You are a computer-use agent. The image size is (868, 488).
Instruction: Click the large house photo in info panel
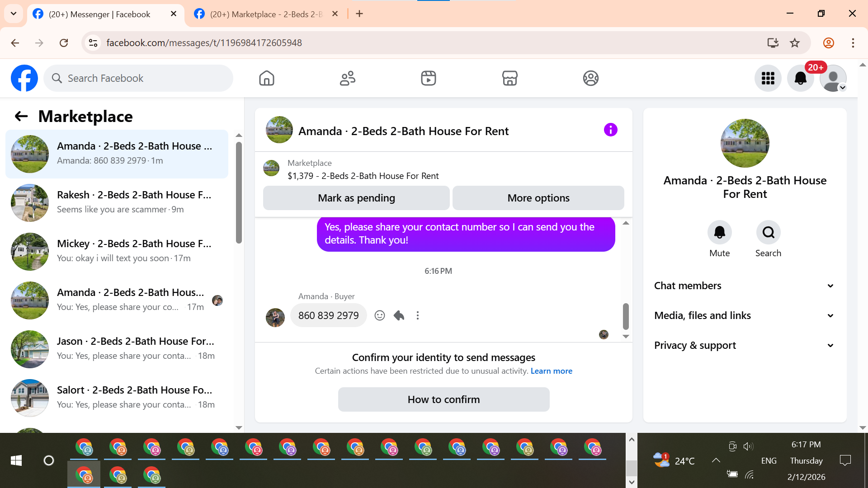[745, 143]
